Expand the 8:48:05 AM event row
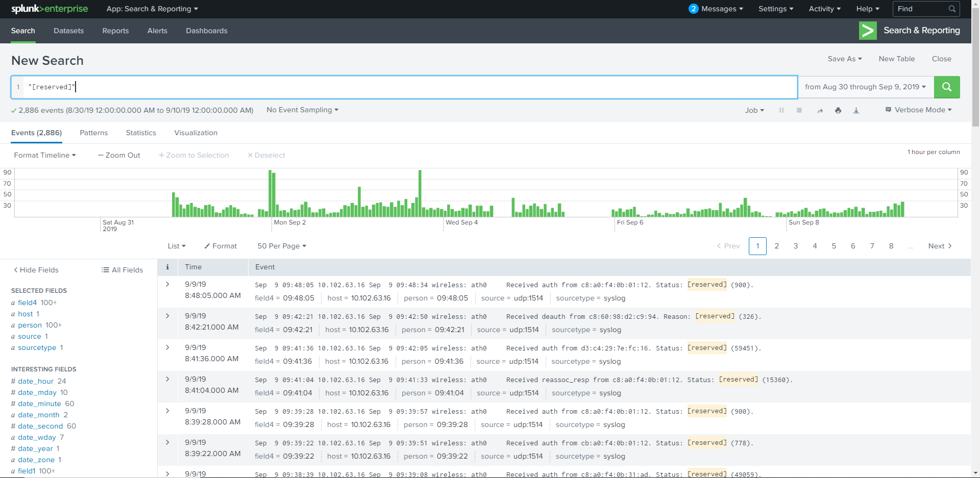Screen dimensions: 980x478 tap(167, 284)
